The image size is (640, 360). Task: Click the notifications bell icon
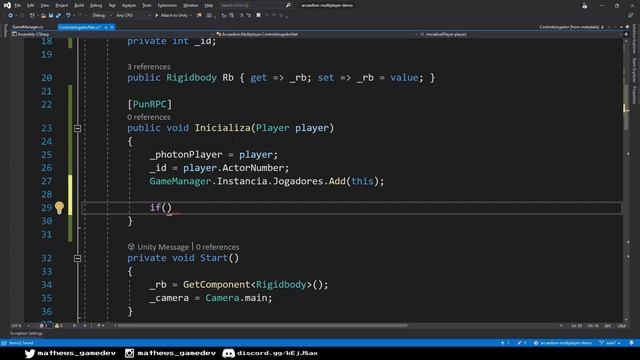(631, 343)
